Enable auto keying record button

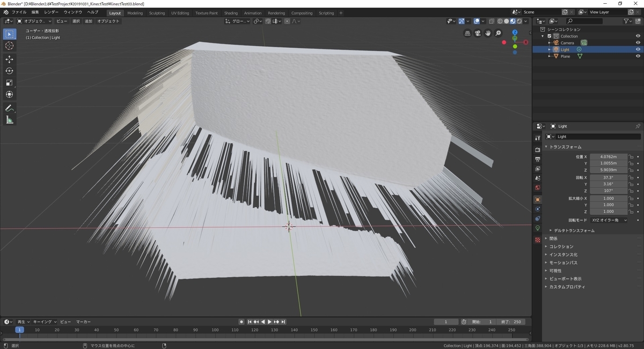pos(241,322)
